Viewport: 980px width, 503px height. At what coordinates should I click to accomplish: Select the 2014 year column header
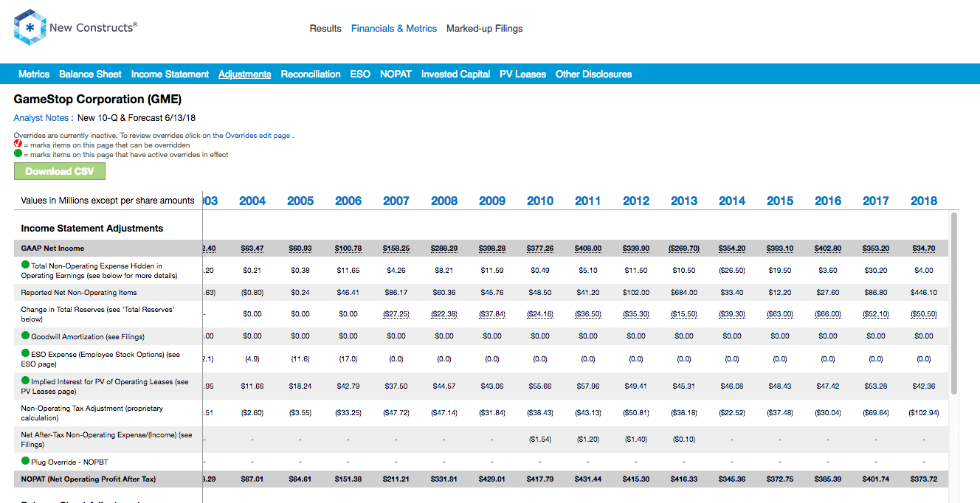coord(732,201)
